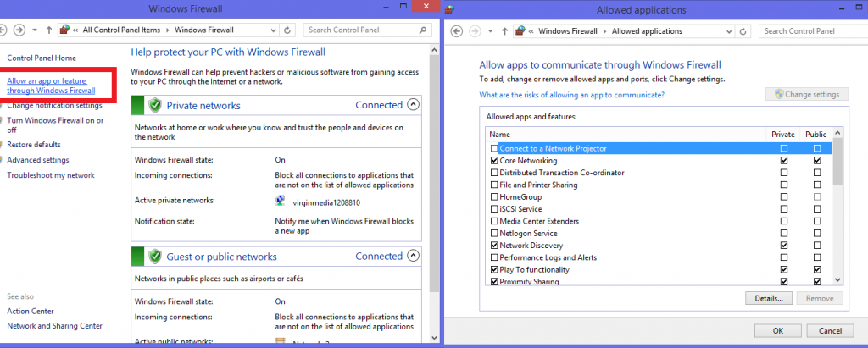This screenshot has width=868, height=348.
Task: Click scroll-down arrow of allowed apps list
Action: [837, 280]
